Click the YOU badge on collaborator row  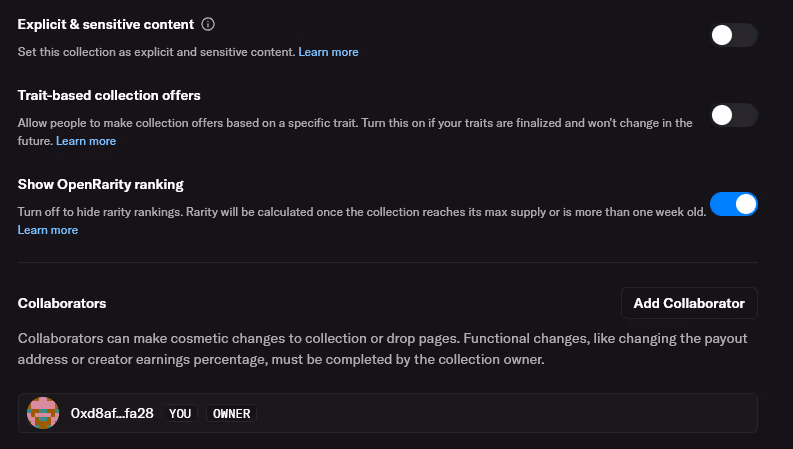pos(181,413)
